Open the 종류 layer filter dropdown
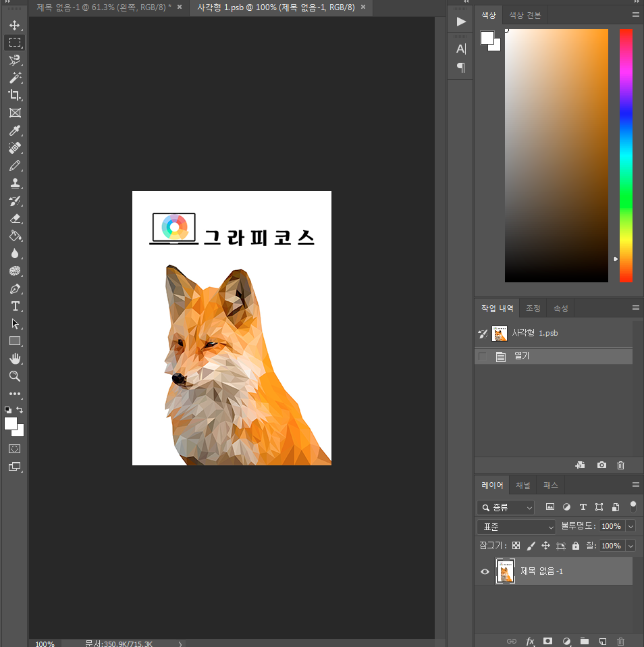 pyautogui.click(x=506, y=507)
